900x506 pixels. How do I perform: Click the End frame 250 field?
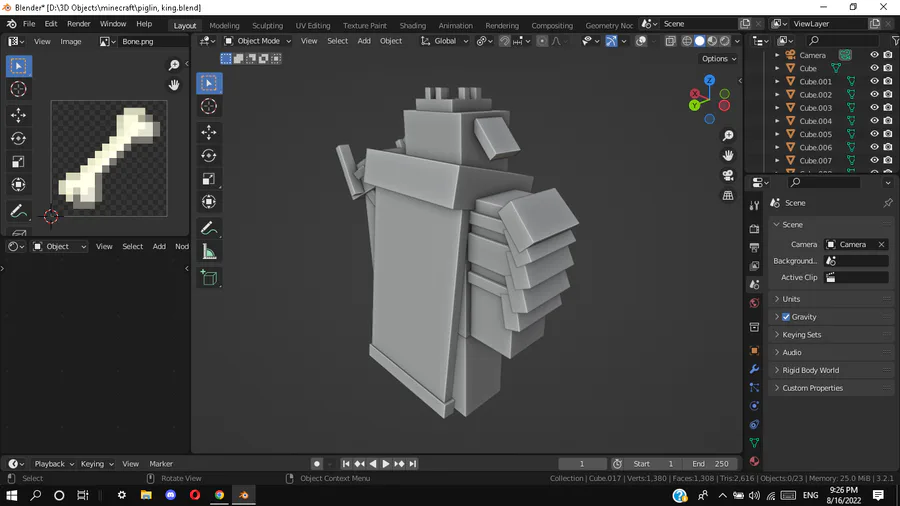[710, 464]
